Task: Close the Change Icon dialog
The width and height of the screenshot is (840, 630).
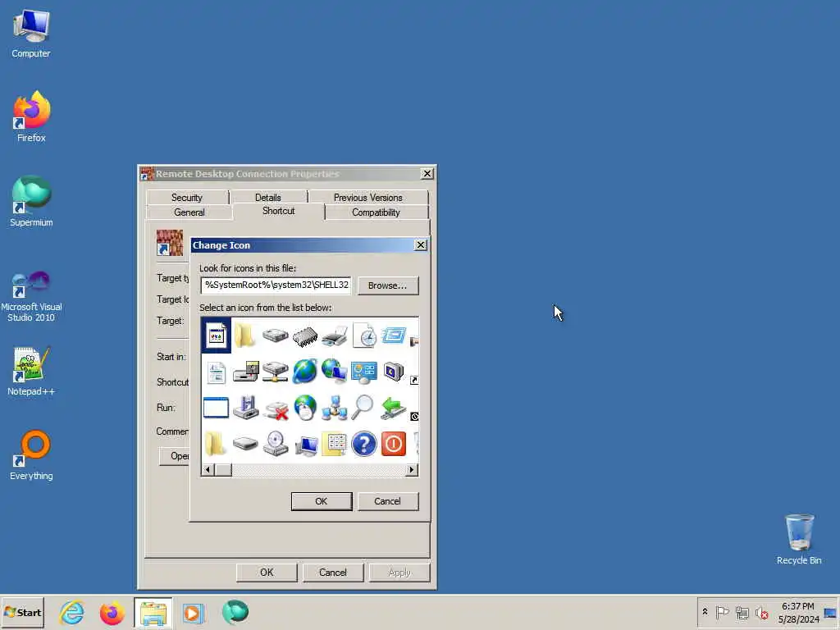Action: click(x=421, y=244)
